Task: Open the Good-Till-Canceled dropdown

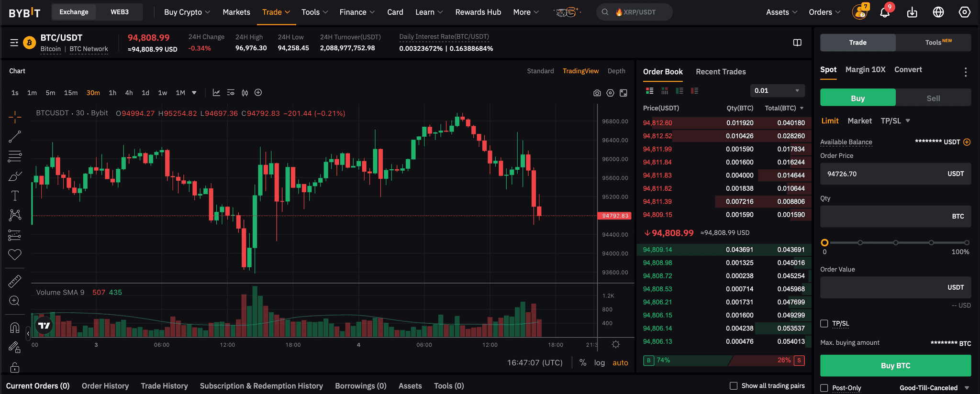Action: [934, 388]
